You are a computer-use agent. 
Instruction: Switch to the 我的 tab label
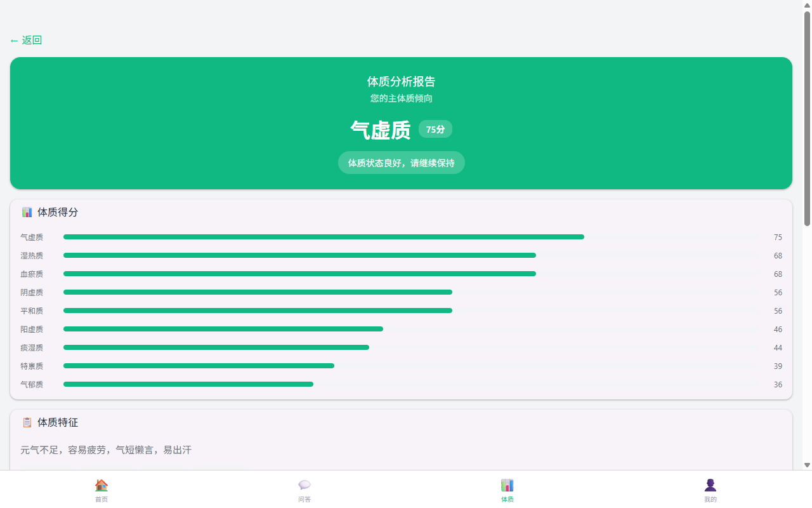(710, 499)
